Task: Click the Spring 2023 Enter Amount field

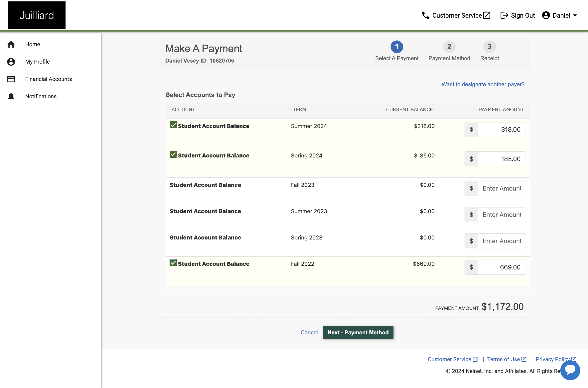Action: [x=502, y=241]
